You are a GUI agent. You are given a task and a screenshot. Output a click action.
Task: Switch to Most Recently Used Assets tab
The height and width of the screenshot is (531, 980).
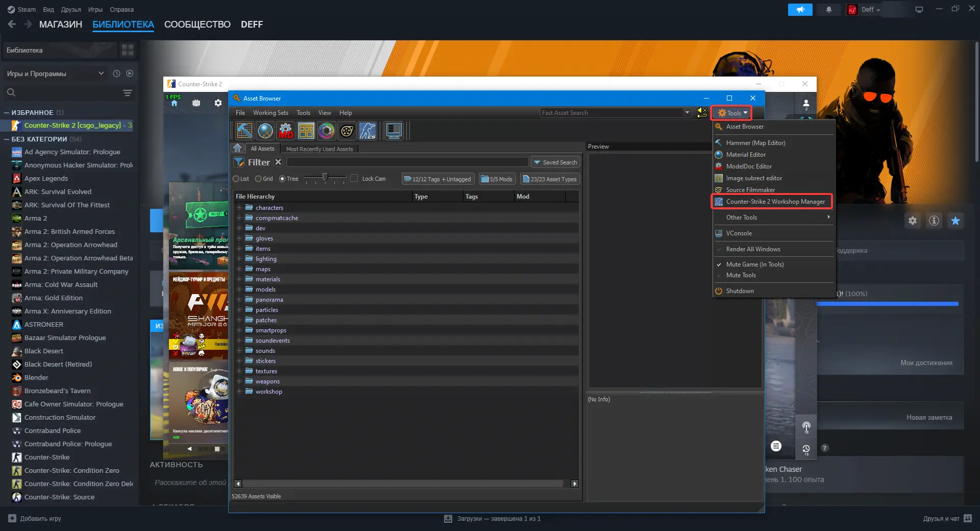coord(320,149)
